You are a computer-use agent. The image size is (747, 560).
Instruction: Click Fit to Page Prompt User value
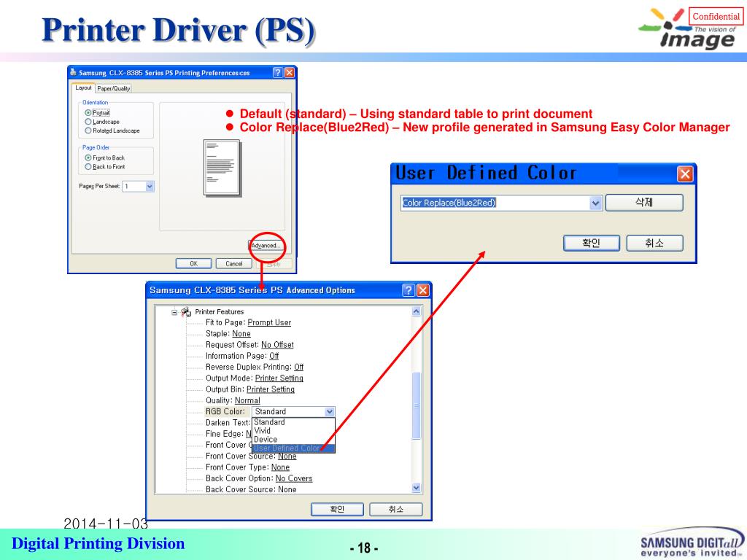tap(269, 323)
